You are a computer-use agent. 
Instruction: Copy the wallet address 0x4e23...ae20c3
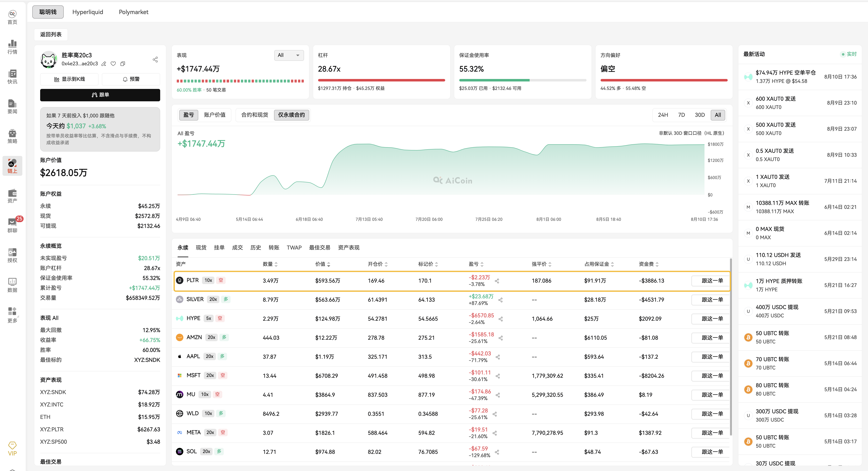[123, 64]
